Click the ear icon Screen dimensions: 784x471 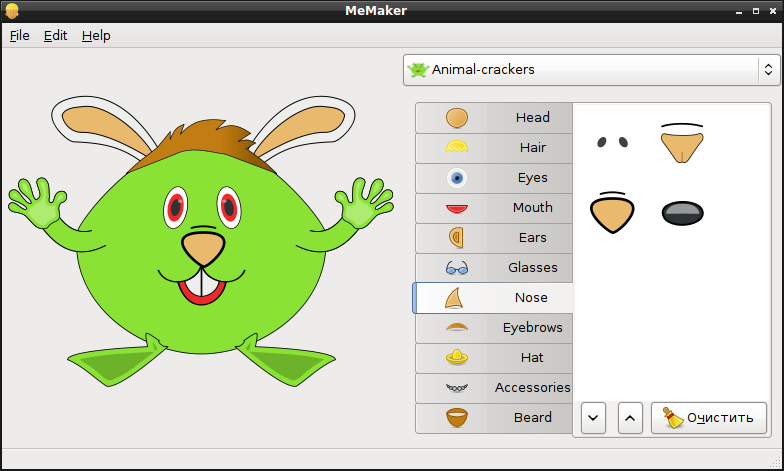[x=456, y=238]
